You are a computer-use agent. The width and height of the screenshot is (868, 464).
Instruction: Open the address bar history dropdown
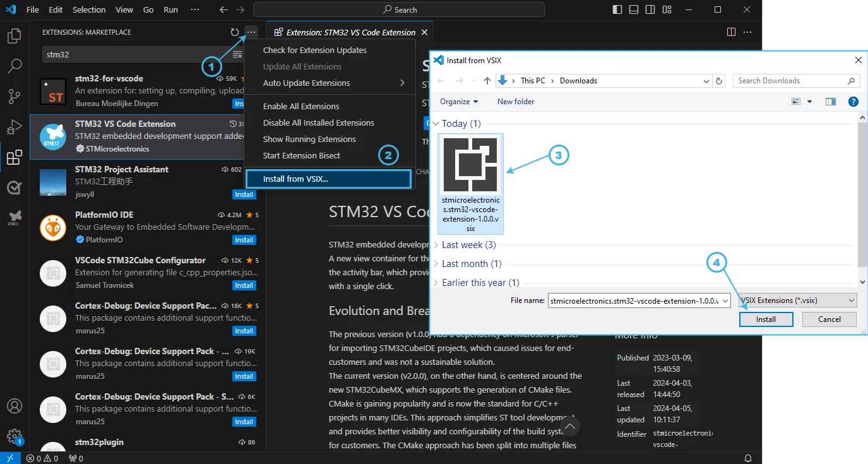click(x=706, y=81)
